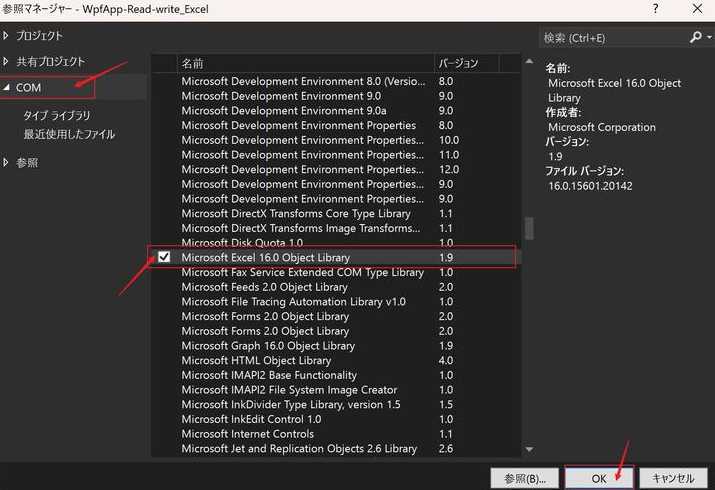This screenshot has width=715, height=490.
Task: Select Microsoft Development Environment 8.0 row
Action: (x=335, y=81)
